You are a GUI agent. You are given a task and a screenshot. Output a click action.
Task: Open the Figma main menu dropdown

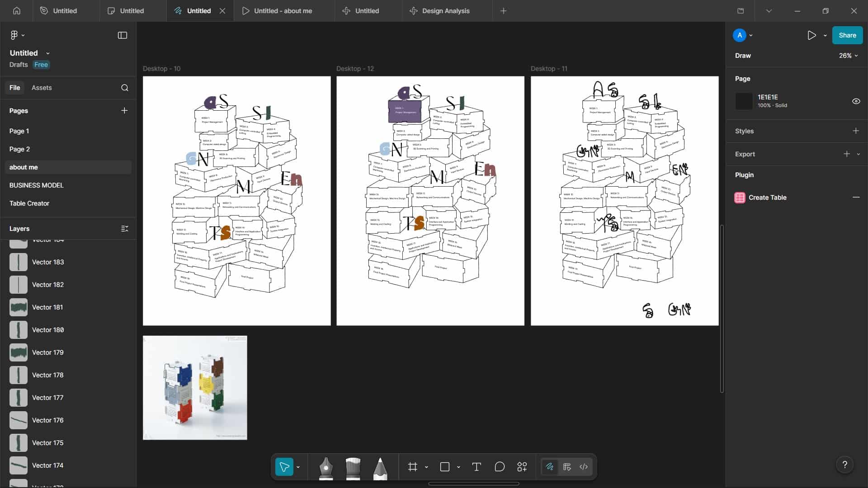[x=17, y=35]
